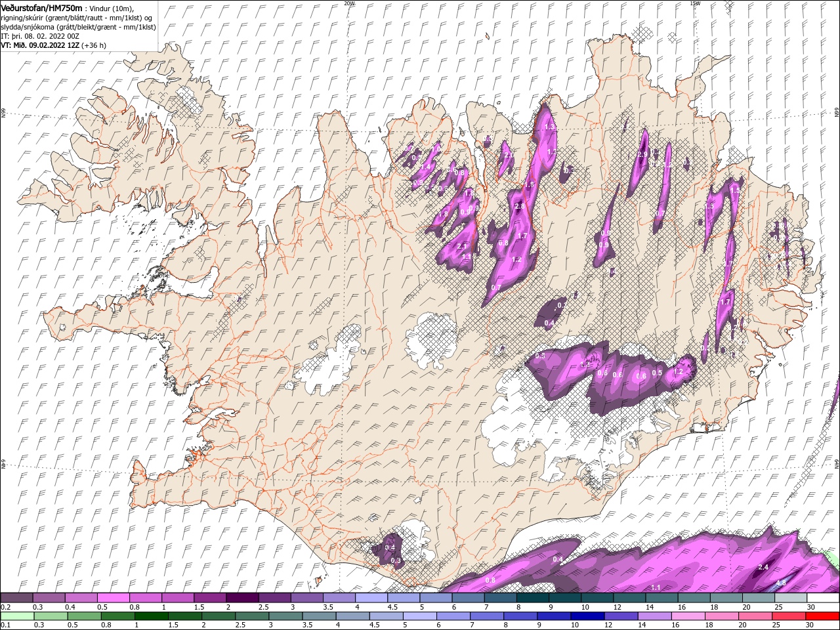Click the 1.1 value offshore along the bottom edge

(656, 587)
